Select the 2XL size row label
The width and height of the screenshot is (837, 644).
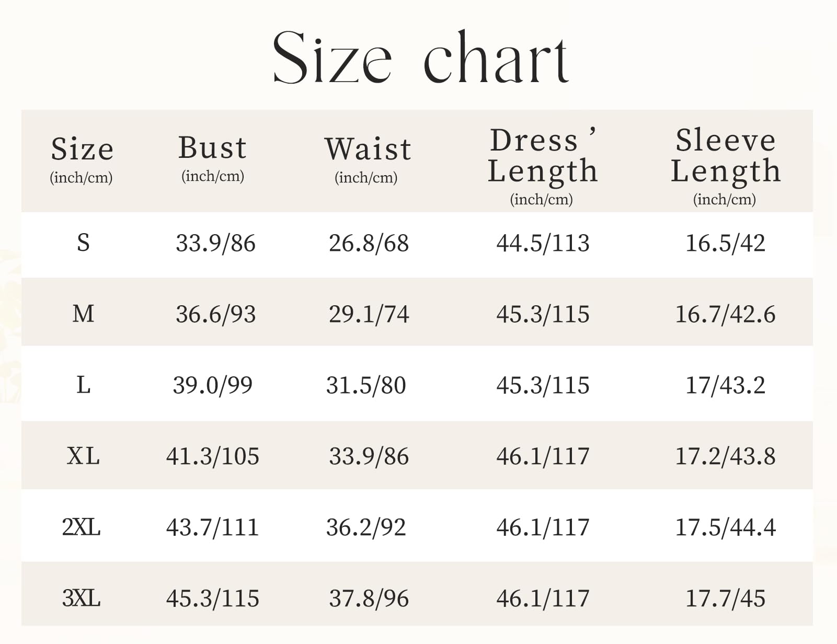[81, 527]
